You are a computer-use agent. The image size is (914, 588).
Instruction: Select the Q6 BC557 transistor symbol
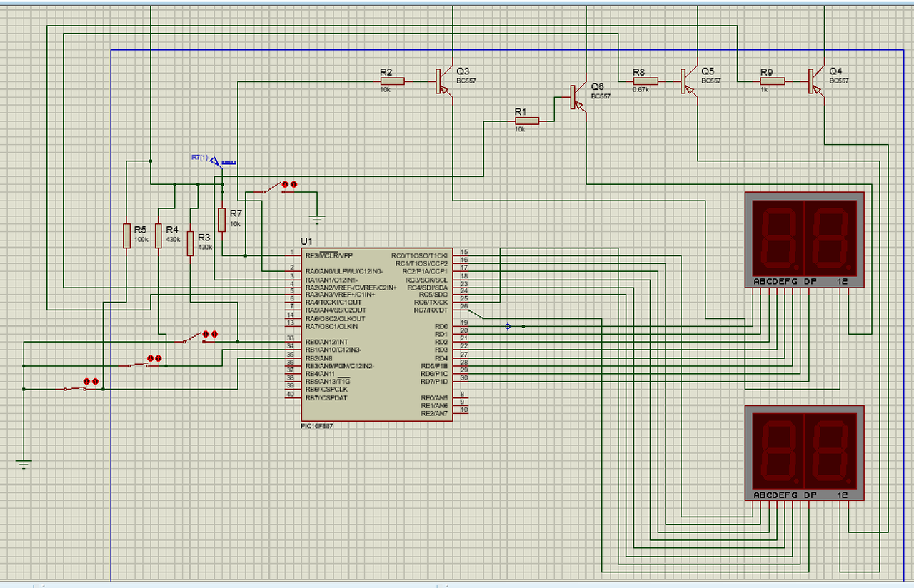click(578, 98)
